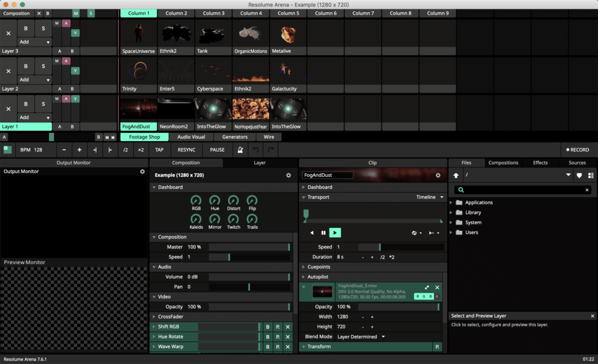Expand FogAndDust_3.mov source to full size icon
The image size is (598, 364).
coord(427,288)
